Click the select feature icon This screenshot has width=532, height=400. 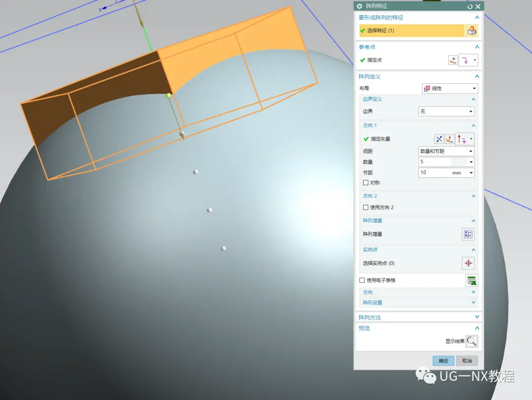tap(471, 31)
